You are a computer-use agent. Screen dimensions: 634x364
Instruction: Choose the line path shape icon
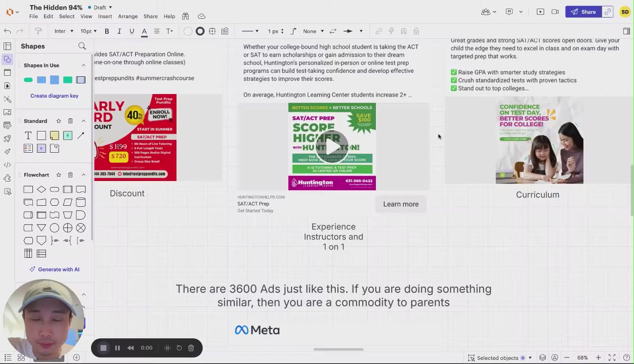pyautogui.click(x=293, y=31)
